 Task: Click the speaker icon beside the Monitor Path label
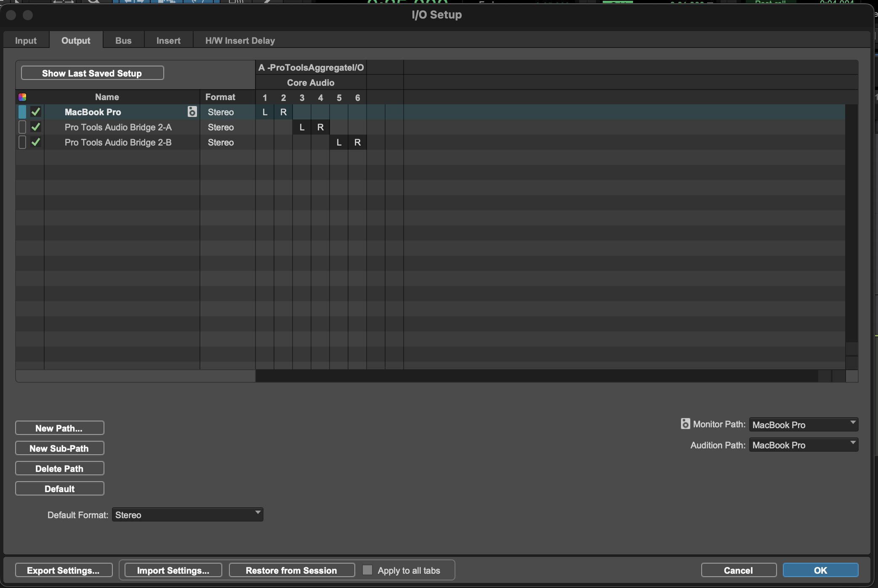tap(685, 424)
